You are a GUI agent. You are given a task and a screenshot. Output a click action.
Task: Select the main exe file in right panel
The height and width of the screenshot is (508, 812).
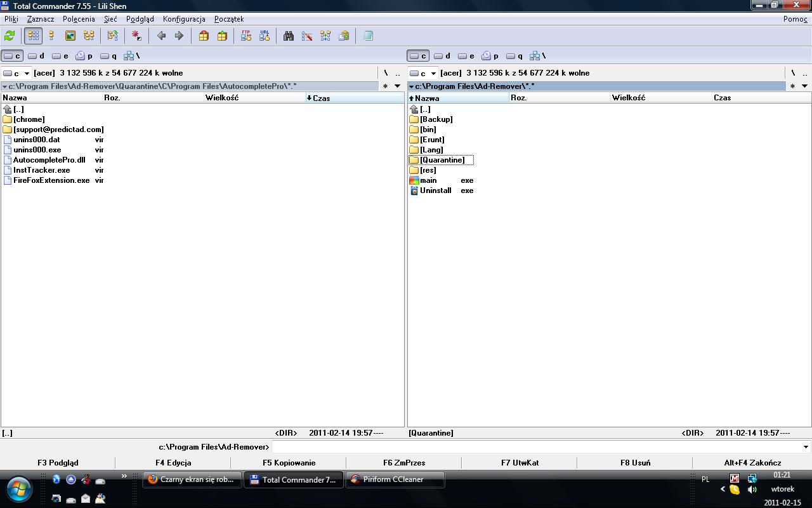(x=442, y=180)
